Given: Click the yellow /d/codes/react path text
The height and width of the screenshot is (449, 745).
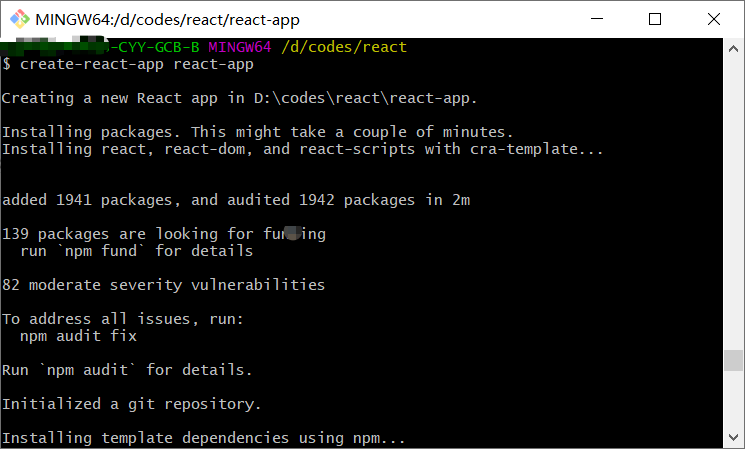Looking at the screenshot, I should point(344,47).
